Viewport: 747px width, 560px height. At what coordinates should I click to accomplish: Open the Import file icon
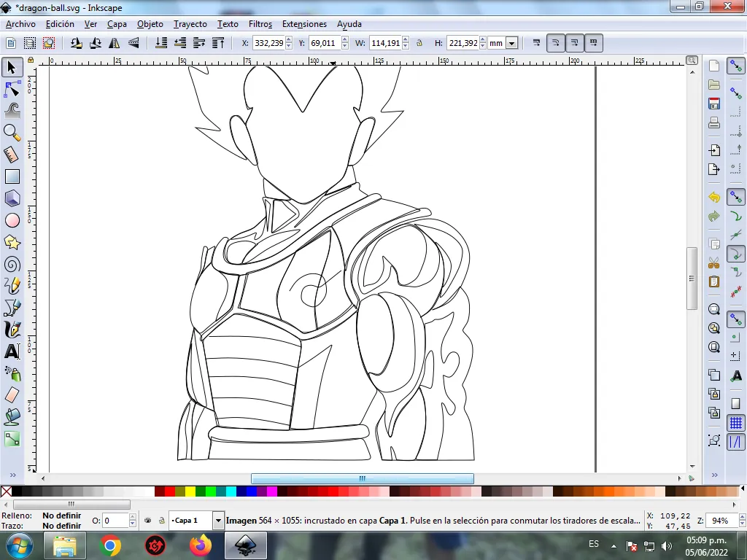point(713,150)
